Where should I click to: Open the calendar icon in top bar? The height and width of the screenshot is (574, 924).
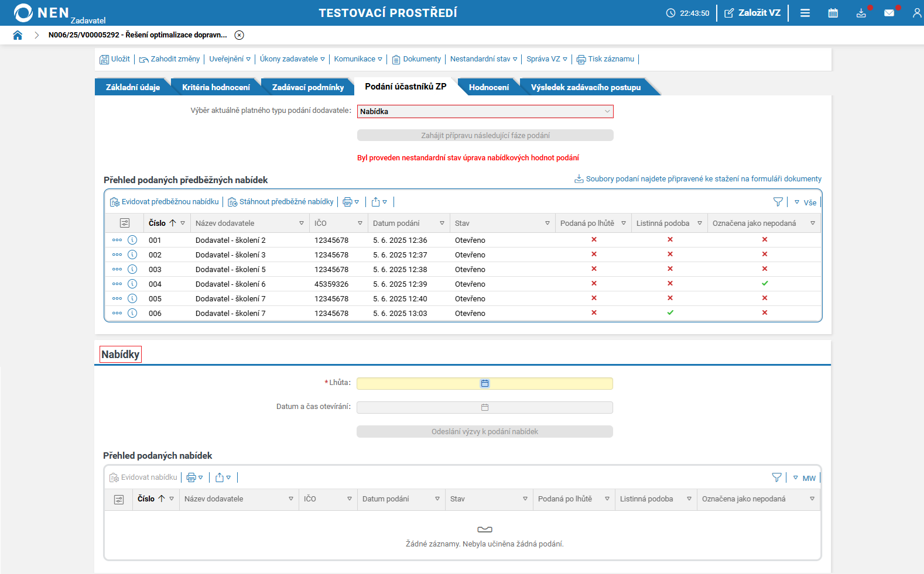tap(833, 13)
